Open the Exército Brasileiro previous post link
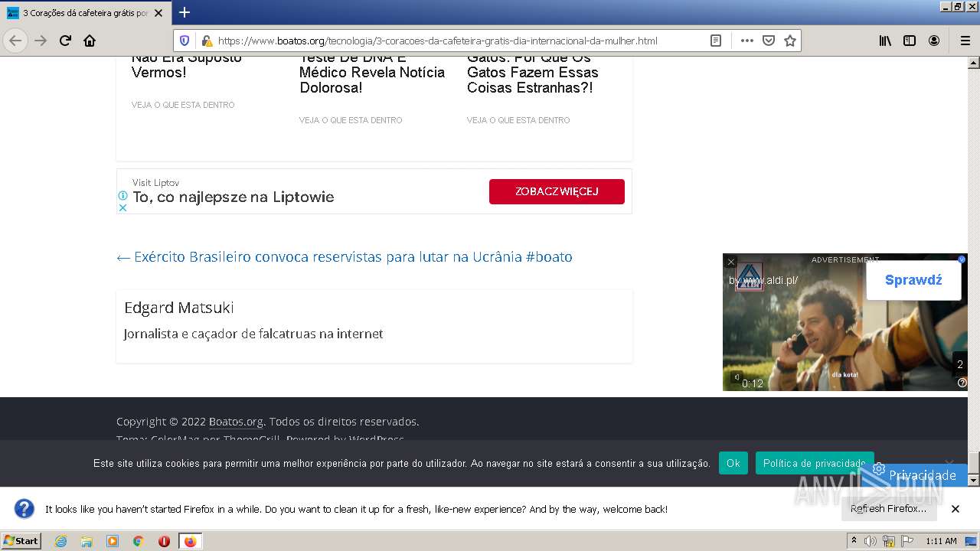The image size is (980, 551). coord(345,257)
